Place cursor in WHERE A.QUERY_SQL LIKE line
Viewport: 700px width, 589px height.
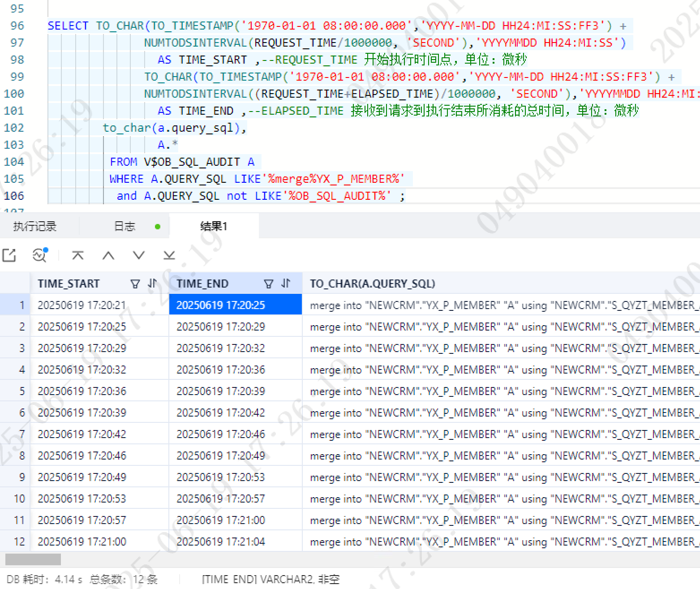(257, 179)
